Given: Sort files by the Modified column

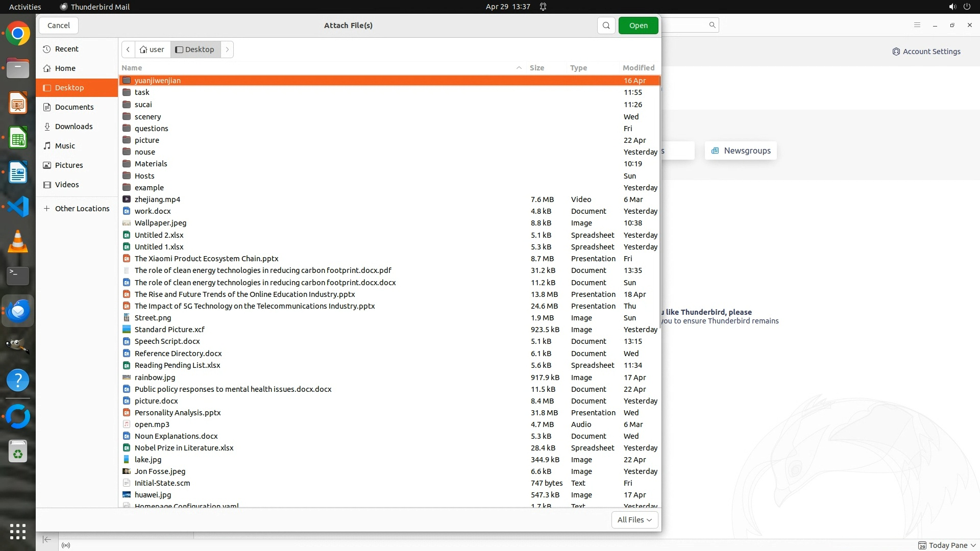Looking at the screenshot, I should pos(638,68).
